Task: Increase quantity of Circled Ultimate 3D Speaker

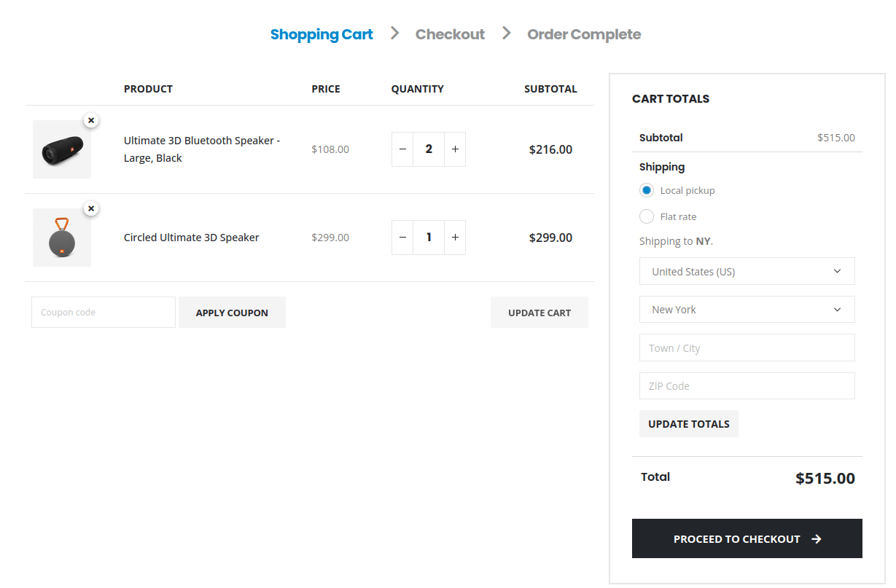Action: pos(455,238)
